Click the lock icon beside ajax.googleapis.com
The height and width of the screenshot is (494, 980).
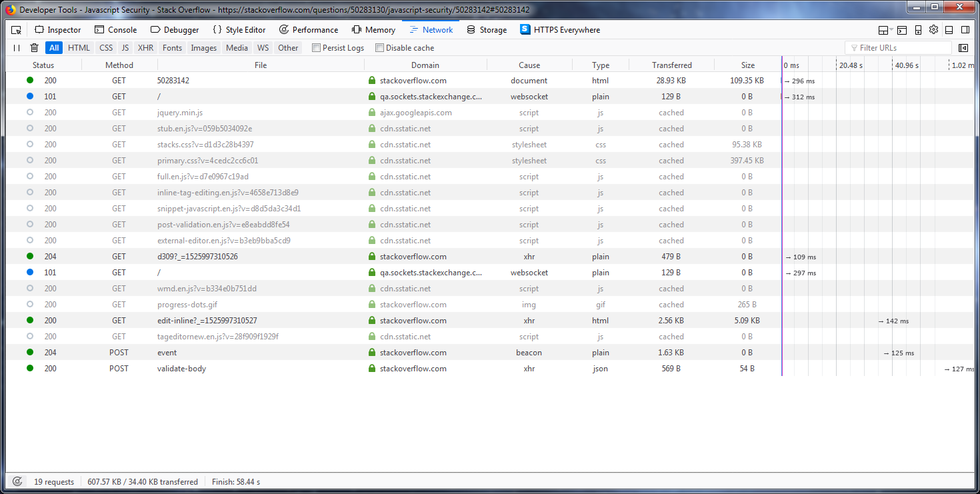[x=372, y=113]
